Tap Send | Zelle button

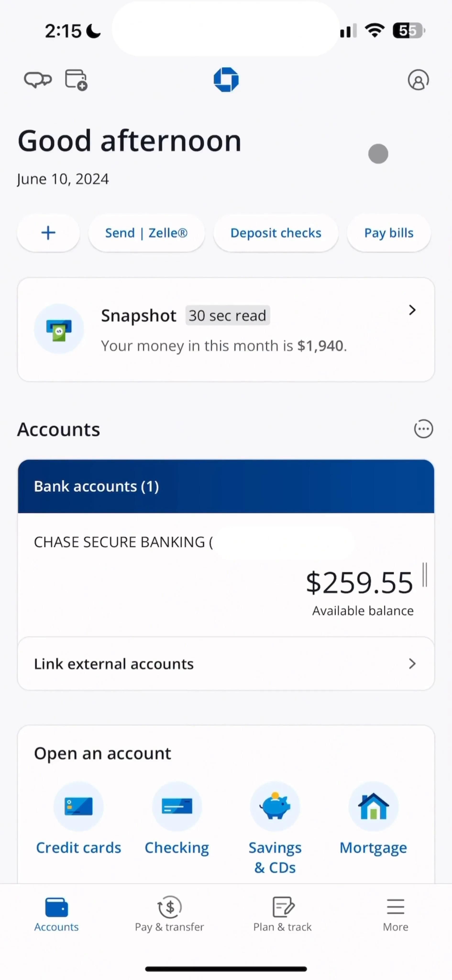pos(146,233)
